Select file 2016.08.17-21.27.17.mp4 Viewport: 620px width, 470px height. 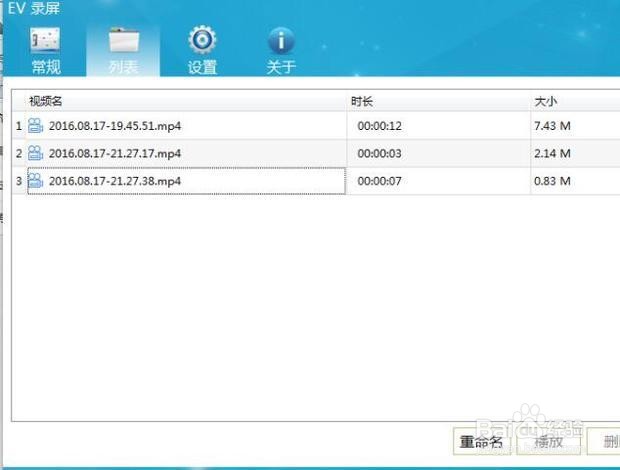(115, 153)
